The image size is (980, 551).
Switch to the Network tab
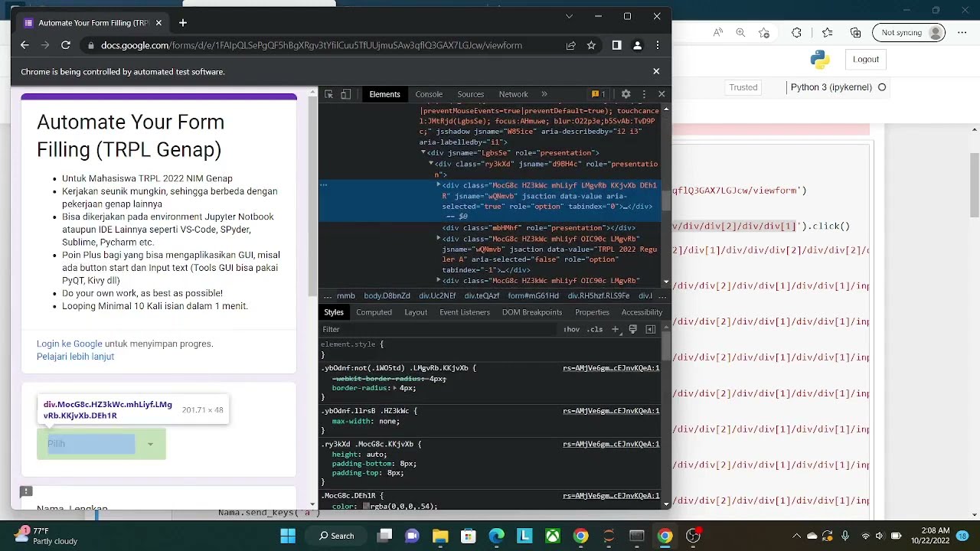[514, 94]
